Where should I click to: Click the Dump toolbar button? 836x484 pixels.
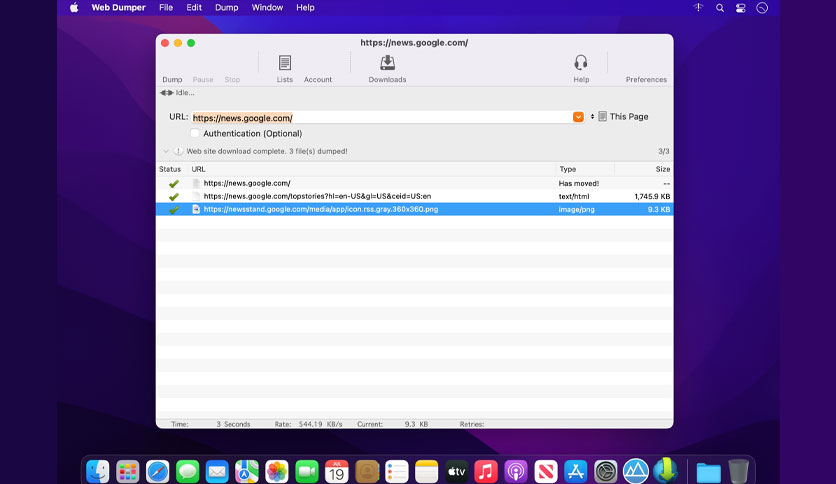point(172,79)
